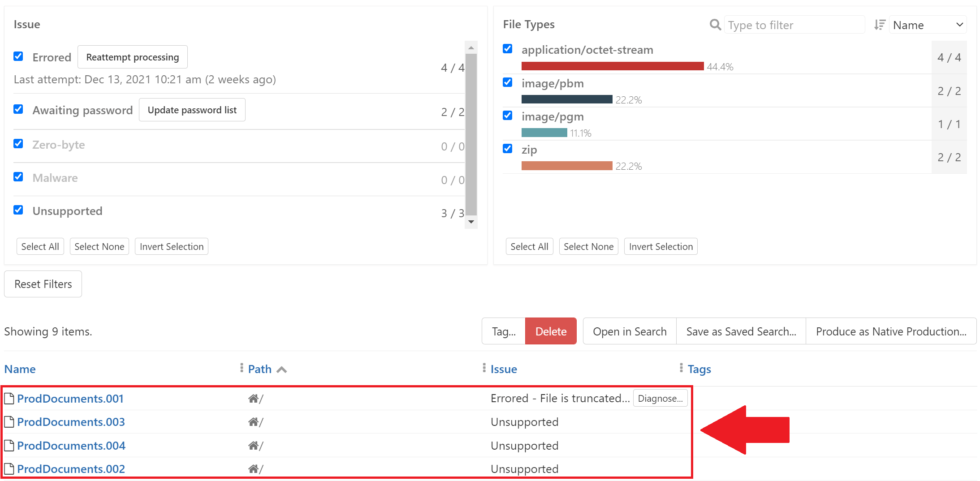Click the search magnifier icon in File Types

(x=715, y=25)
